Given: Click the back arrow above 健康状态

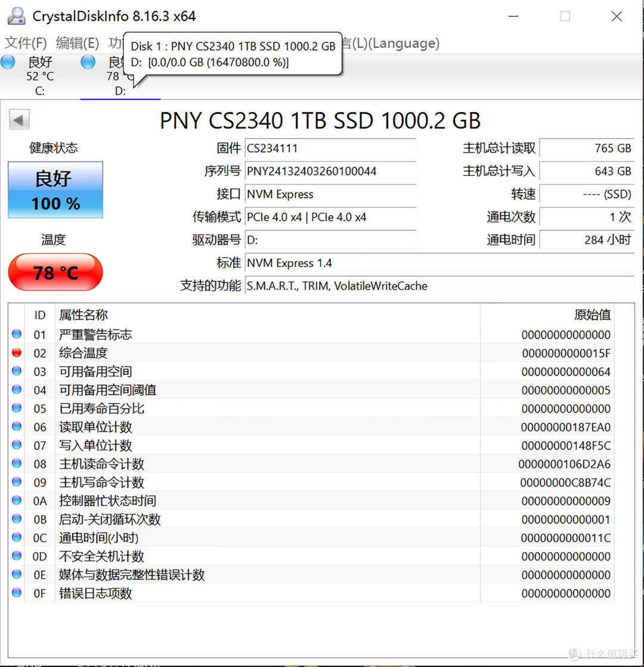Looking at the screenshot, I should tap(18, 119).
